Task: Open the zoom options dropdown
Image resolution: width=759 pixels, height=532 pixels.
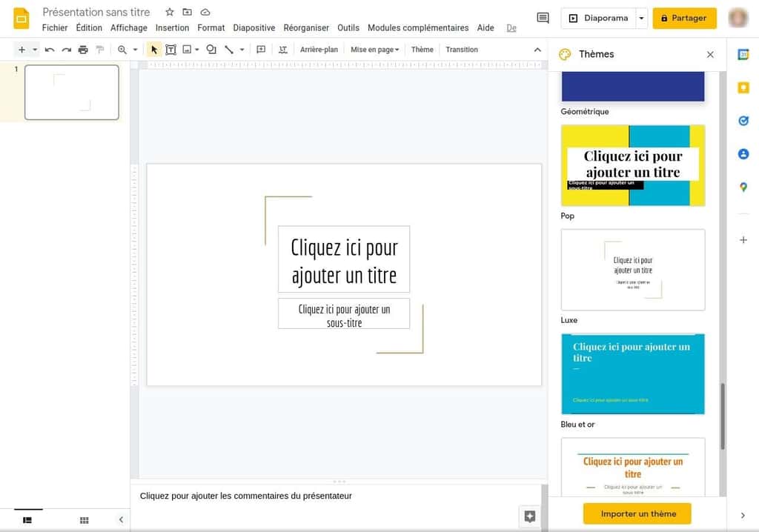Action: (135, 50)
